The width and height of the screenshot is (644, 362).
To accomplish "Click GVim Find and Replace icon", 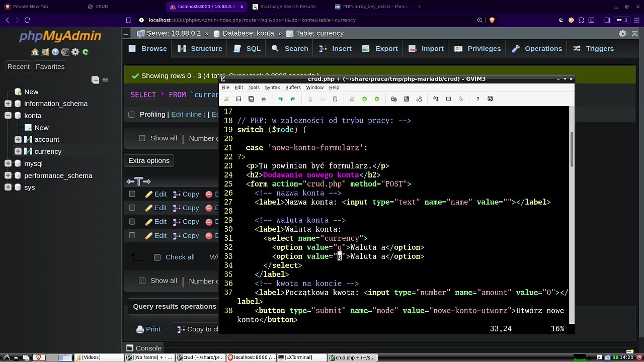I will coord(352,99).
